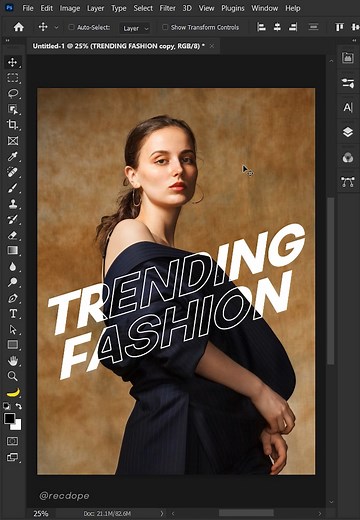This screenshot has height=520, width=360.
Task: Align horizontal centers of layers
Action: tap(277, 27)
